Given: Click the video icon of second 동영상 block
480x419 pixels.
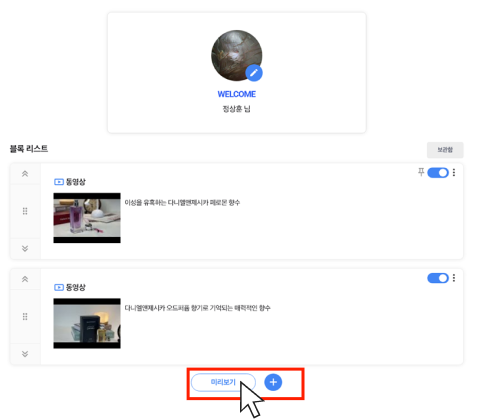Looking at the screenshot, I should pyautogui.click(x=59, y=287).
